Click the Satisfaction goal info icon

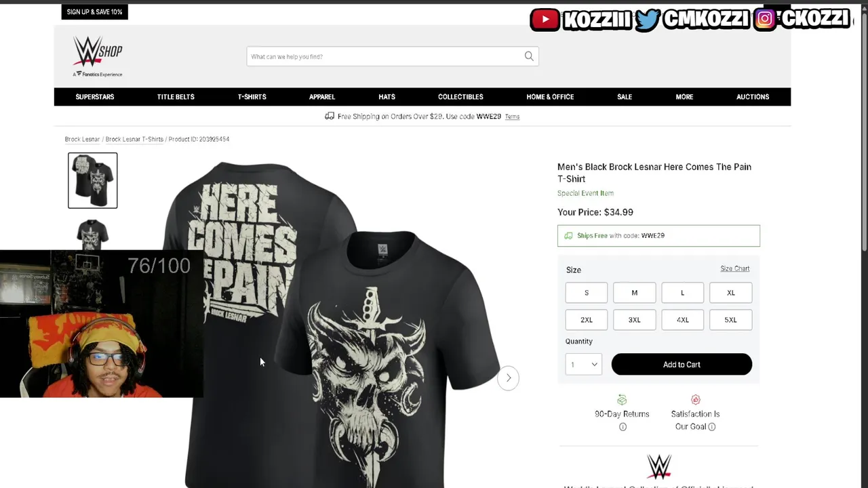711,426
